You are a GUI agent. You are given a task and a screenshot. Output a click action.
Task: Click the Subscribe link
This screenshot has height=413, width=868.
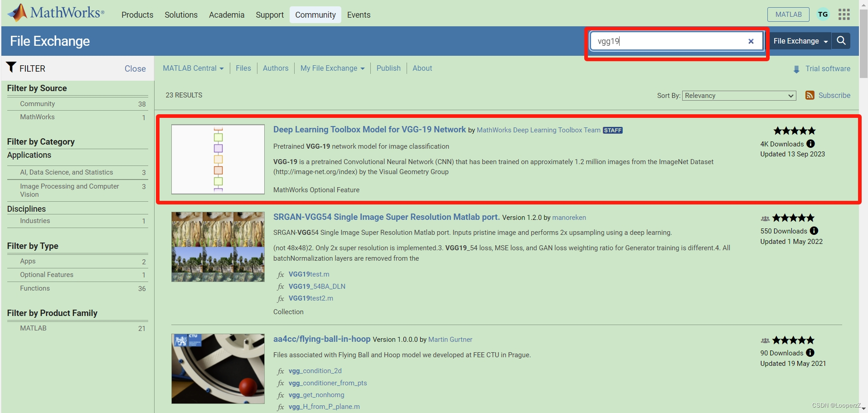pyautogui.click(x=834, y=95)
